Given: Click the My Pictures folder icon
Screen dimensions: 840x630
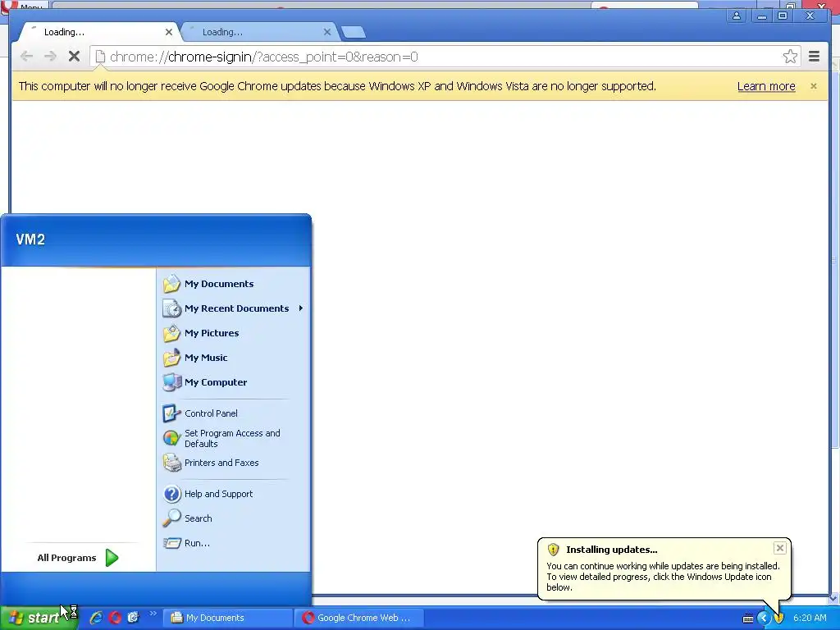Looking at the screenshot, I should [171, 333].
